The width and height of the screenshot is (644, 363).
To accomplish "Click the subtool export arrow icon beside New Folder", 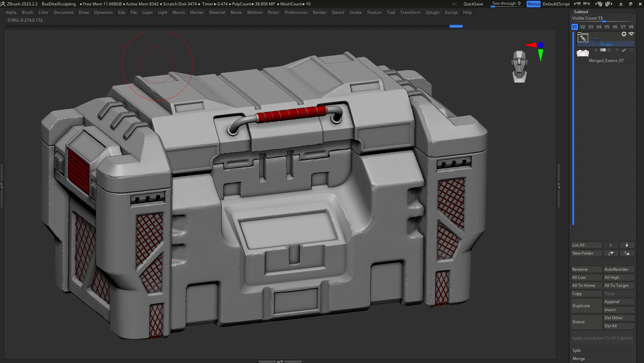I will click(x=611, y=253).
